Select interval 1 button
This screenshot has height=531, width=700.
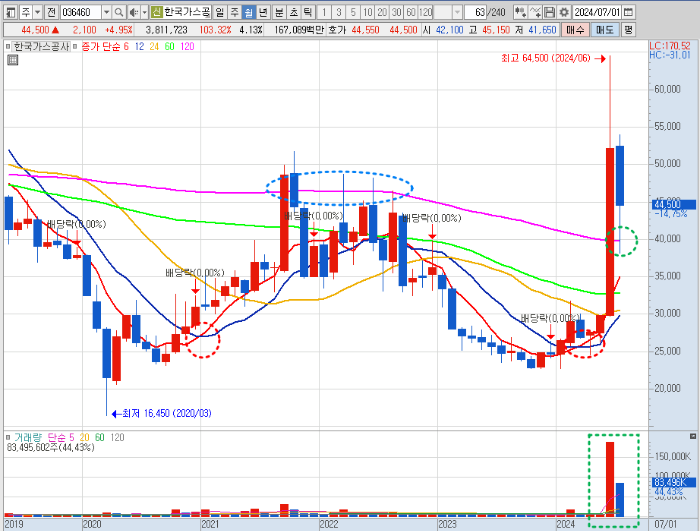pyautogui.click(x=324, y=12)
